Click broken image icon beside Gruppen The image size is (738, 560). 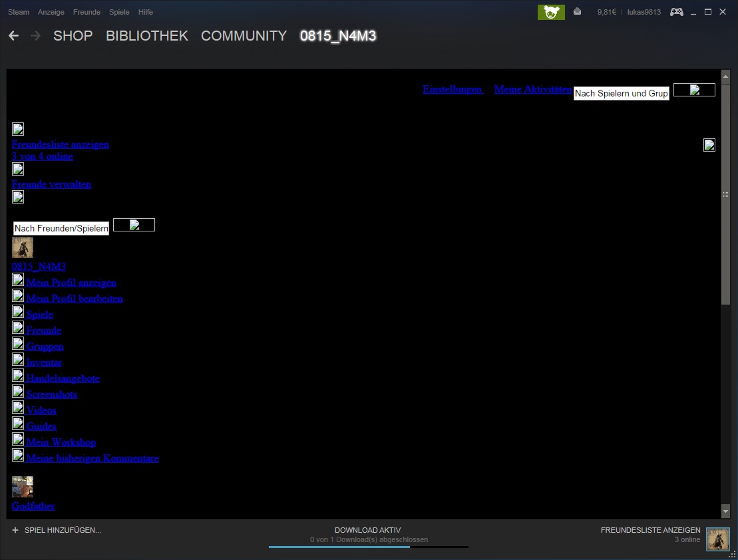pos(18,344)
